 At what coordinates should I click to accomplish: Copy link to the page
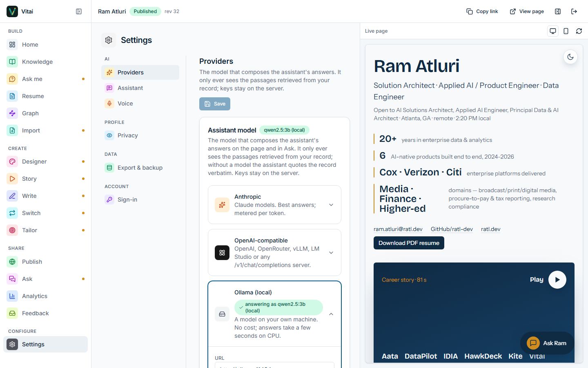tap(482, 11)
